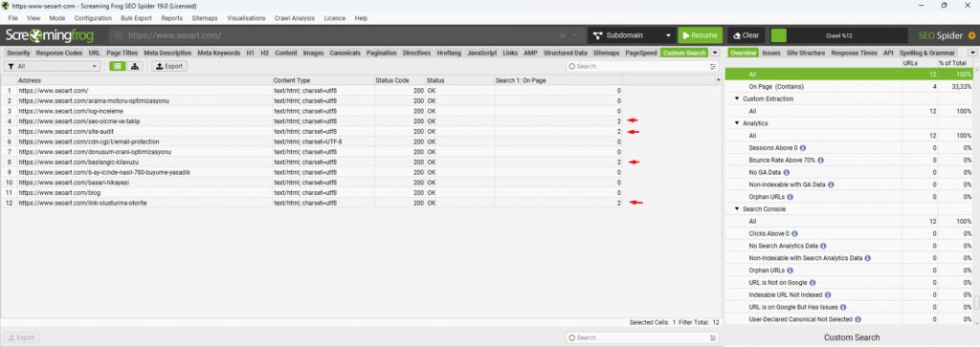Screen dimensions: 980x347
Task: Switch to tree view mode
Action: pos(134,66)
